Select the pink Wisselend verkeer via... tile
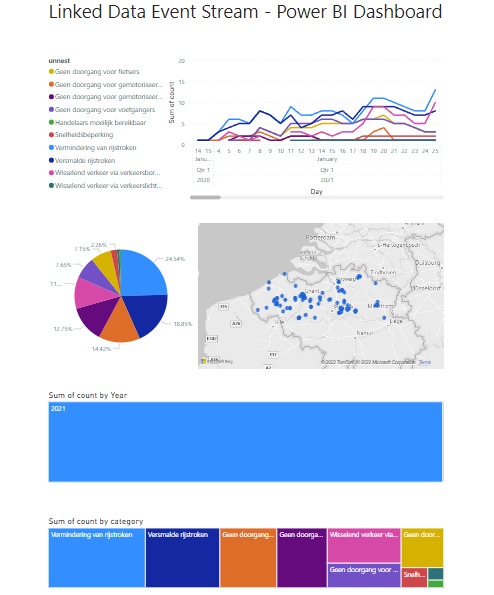Image resolution: width=494 pixels, height=595 pixels. (x=364, y=545)
